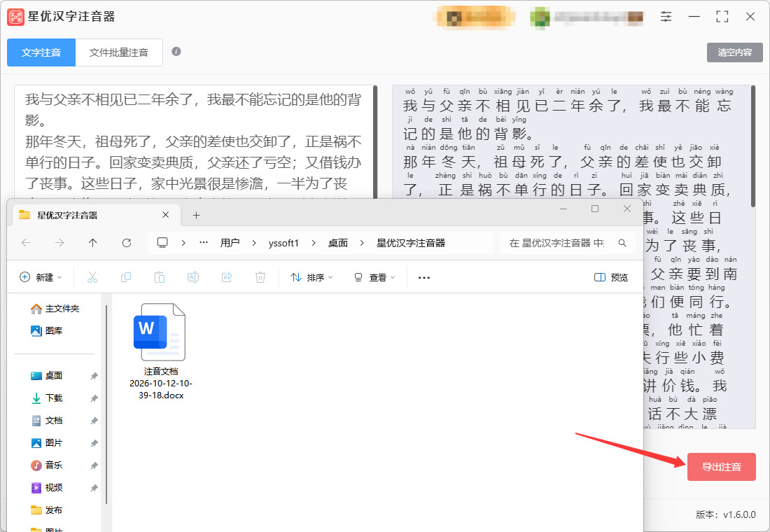This screenshot has width=770, height=532.
Task: Click the info icon beside 文件批量注音 tab
Action: [x=176, y=52]
